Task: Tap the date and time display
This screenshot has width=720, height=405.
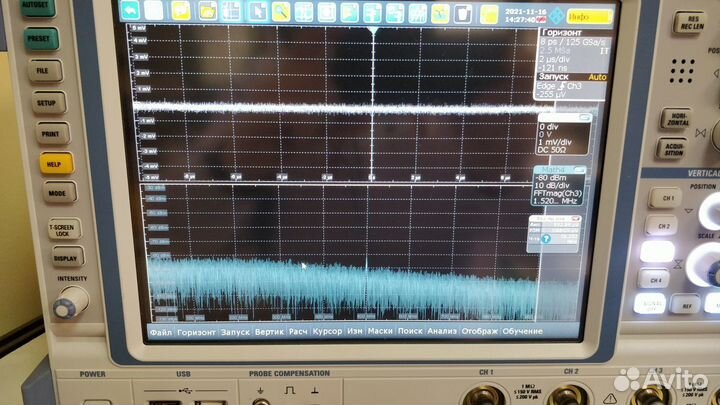Action: (x=525, y=16)
